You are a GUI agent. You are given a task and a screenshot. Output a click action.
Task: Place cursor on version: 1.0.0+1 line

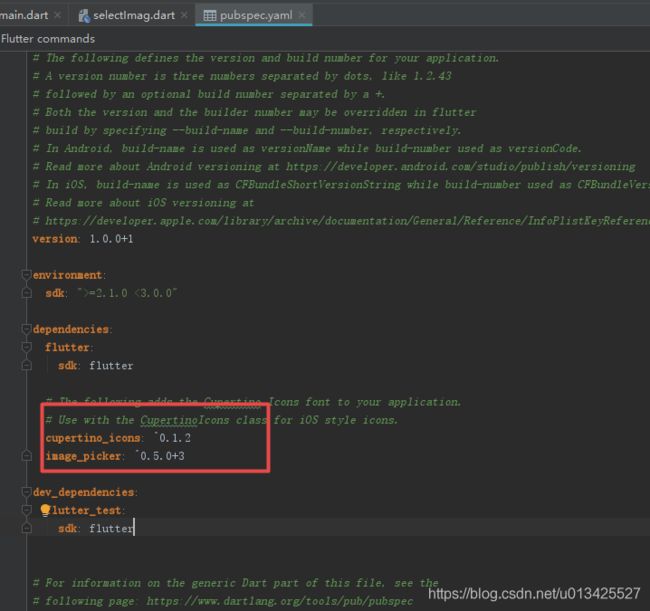(x=83, y=239)
